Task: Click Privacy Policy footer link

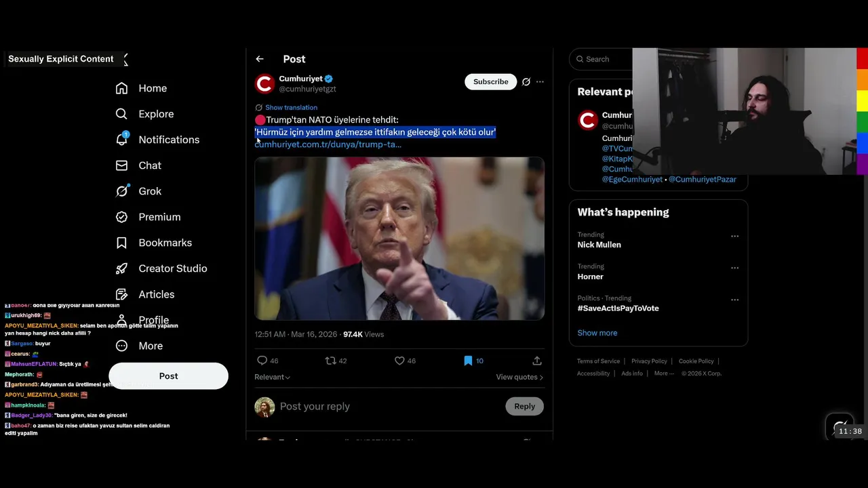Action: pyautogui.click(x=649, y=361)
